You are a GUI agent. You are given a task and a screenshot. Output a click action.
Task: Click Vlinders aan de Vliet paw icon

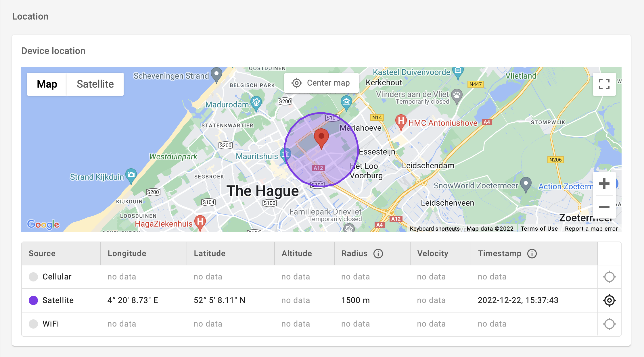click(x=457, y=96)
